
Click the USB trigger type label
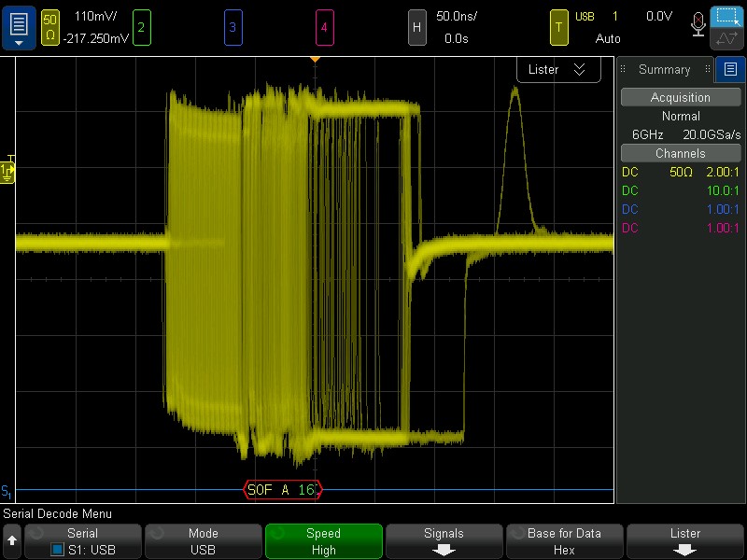[x=585, y=17]
